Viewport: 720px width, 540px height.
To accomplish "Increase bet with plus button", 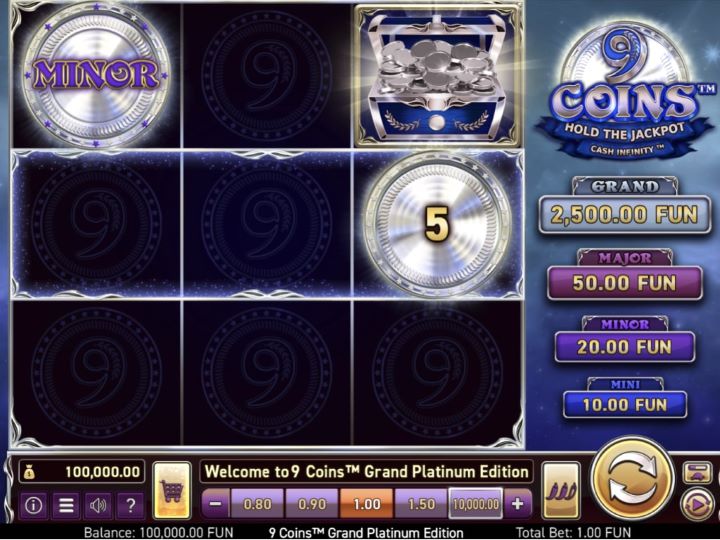I will pyautogui.click(x=518, y=504).
